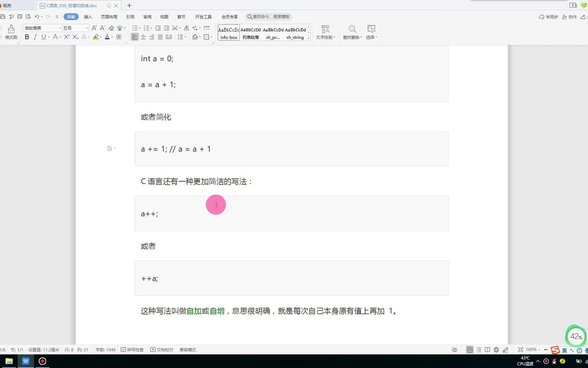Switch to the 插入 ribbon tab
Image resolution: width=588 pixels, height=368 pixels.
(x=88, y=16)
